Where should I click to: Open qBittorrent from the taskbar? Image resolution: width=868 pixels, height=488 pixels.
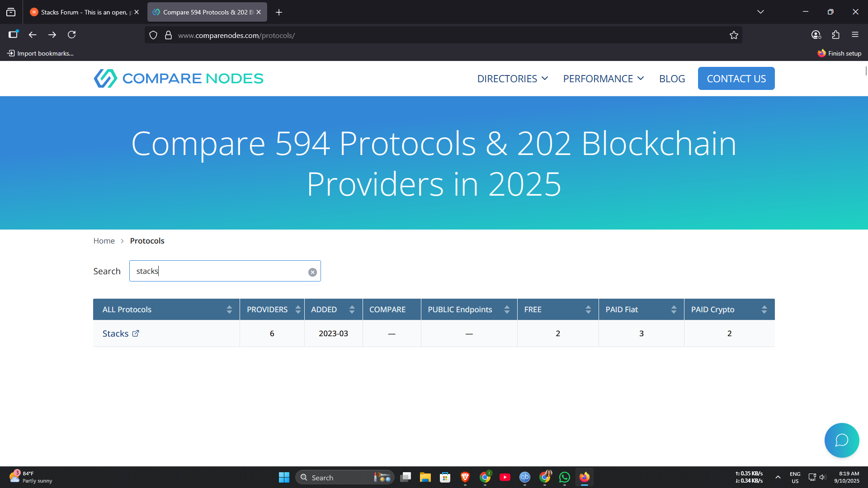click(x=525, y=477)
